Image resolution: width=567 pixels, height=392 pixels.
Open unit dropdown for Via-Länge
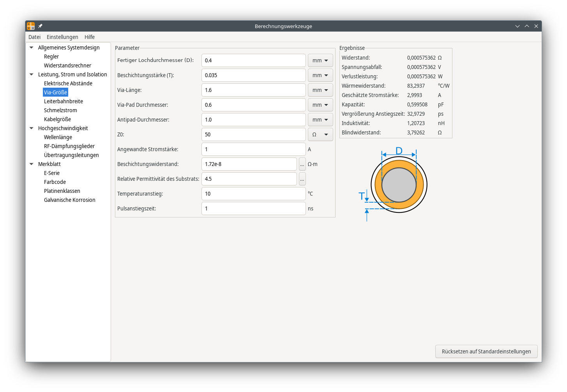pos(320,90)
